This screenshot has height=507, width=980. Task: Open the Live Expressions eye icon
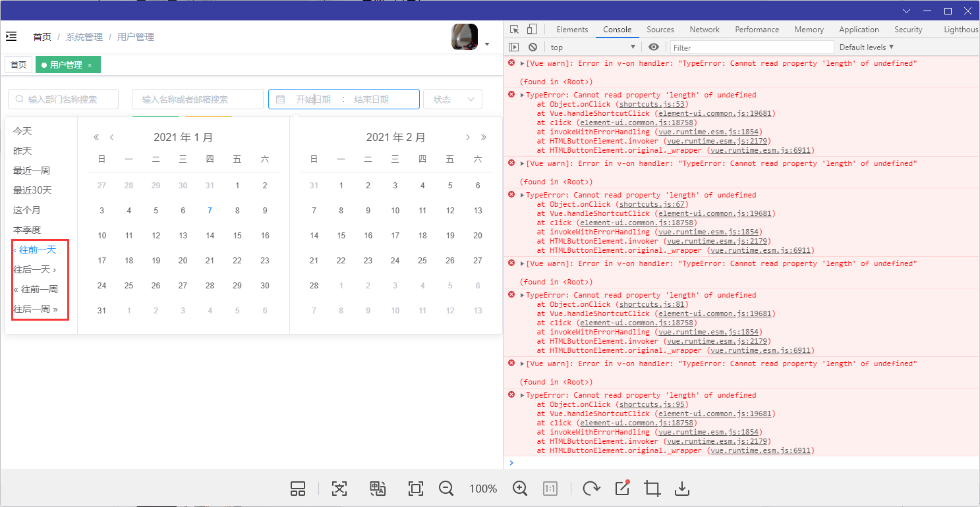(x=653, y=47)
